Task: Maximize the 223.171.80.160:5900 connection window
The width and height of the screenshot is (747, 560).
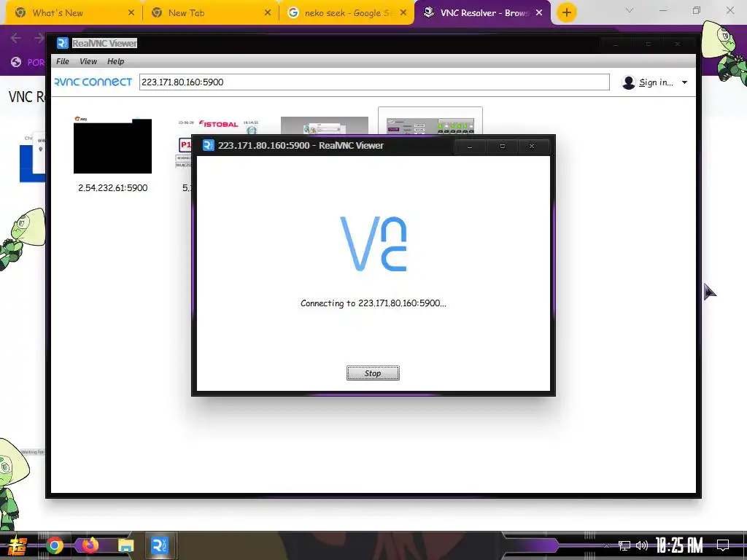Action: click(x=502, y=146)
